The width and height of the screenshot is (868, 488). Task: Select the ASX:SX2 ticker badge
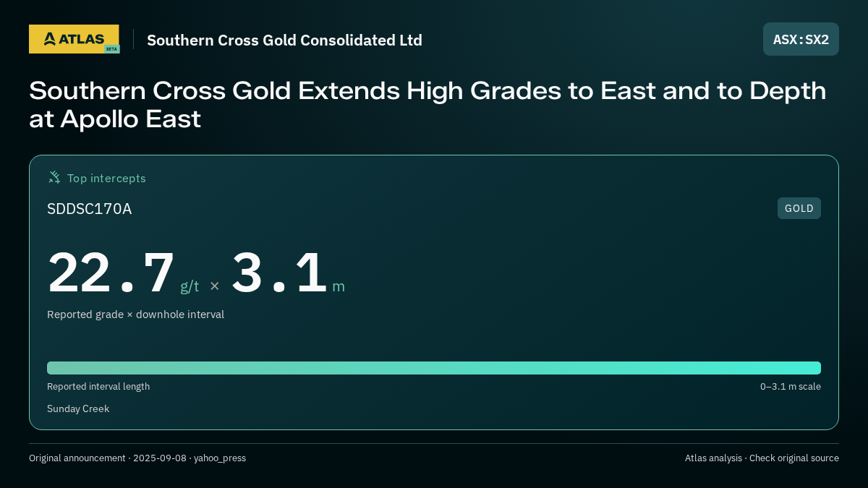(x=801, y=39)
